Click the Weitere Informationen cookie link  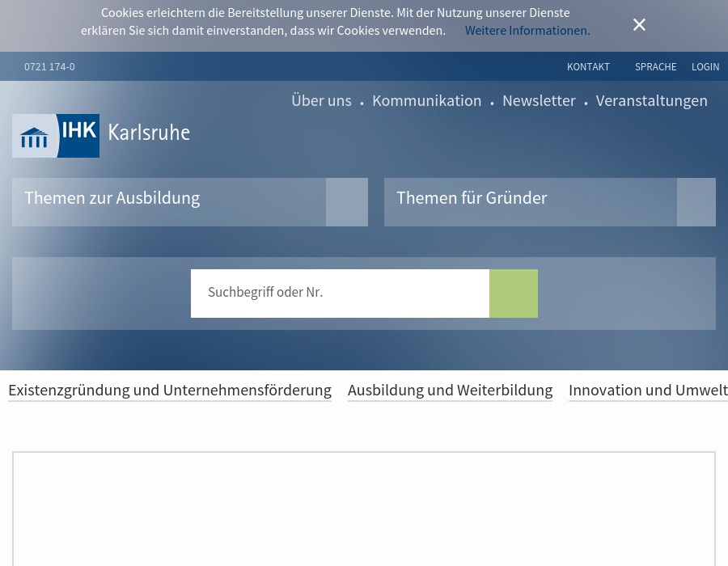pyautogui.click(x=527, y=30)
